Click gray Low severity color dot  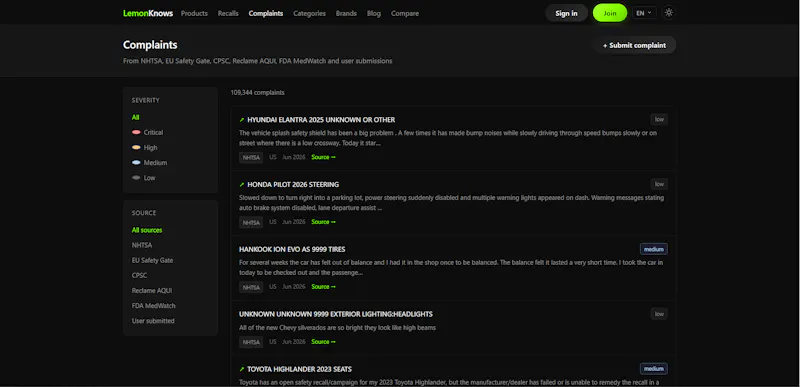coord(136,177)
